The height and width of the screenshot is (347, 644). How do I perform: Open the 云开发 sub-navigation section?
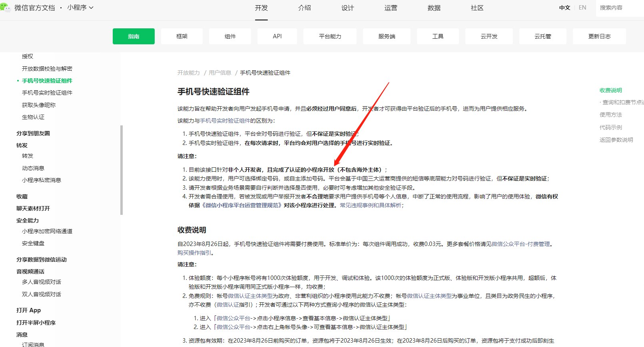click(489, 36)
